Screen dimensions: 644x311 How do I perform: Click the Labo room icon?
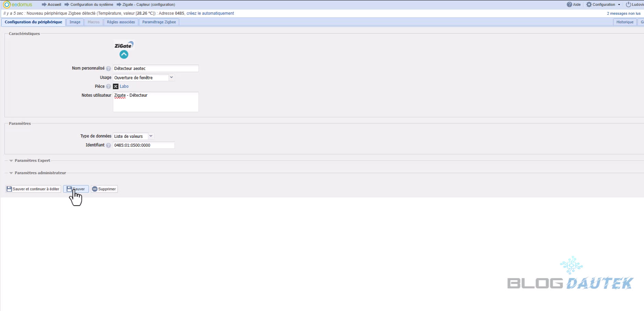pos(116,86)
